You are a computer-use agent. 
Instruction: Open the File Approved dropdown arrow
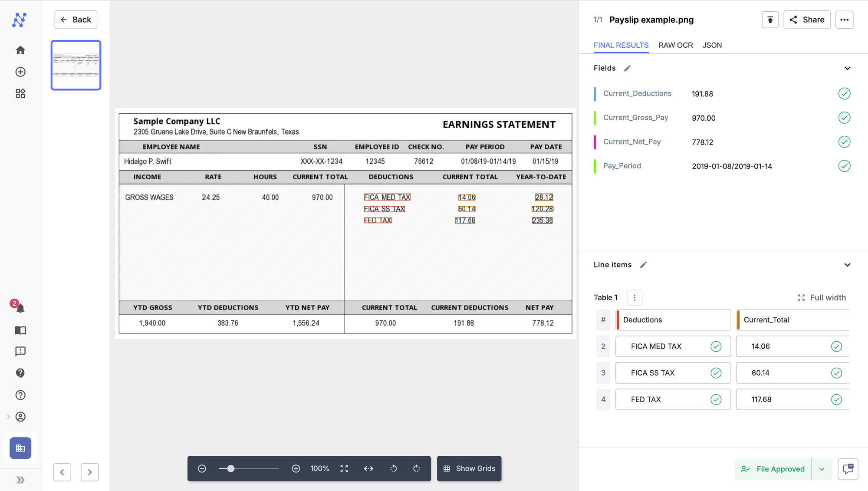point(822,469)
